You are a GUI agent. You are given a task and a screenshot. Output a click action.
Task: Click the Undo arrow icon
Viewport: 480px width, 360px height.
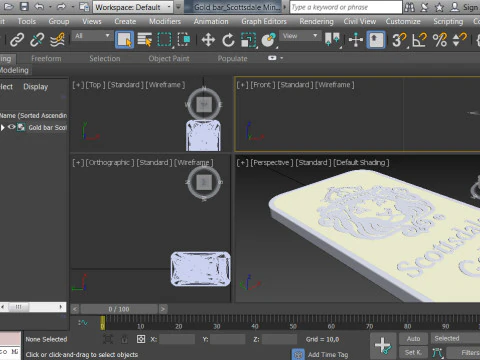pyautogui.click(x=39, y=7)
